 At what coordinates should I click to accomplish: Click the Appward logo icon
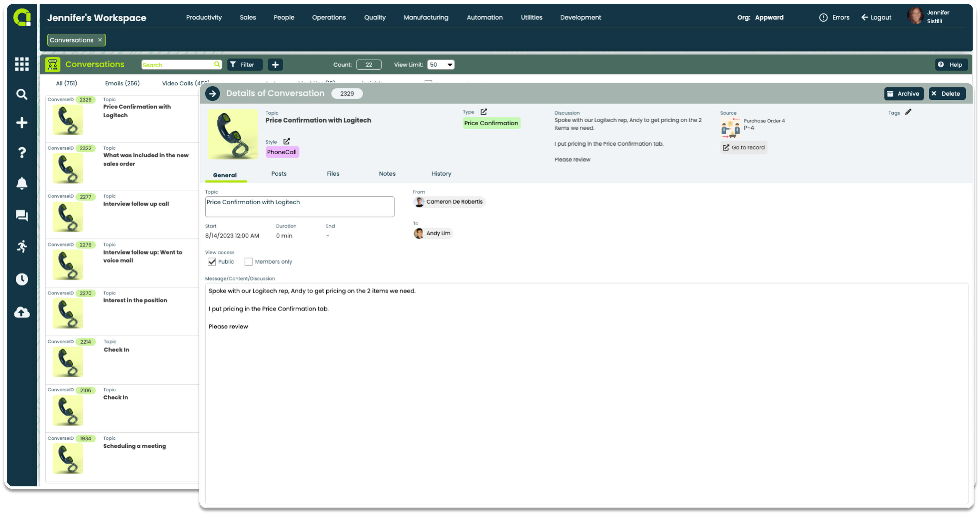[x=22, y=17]
